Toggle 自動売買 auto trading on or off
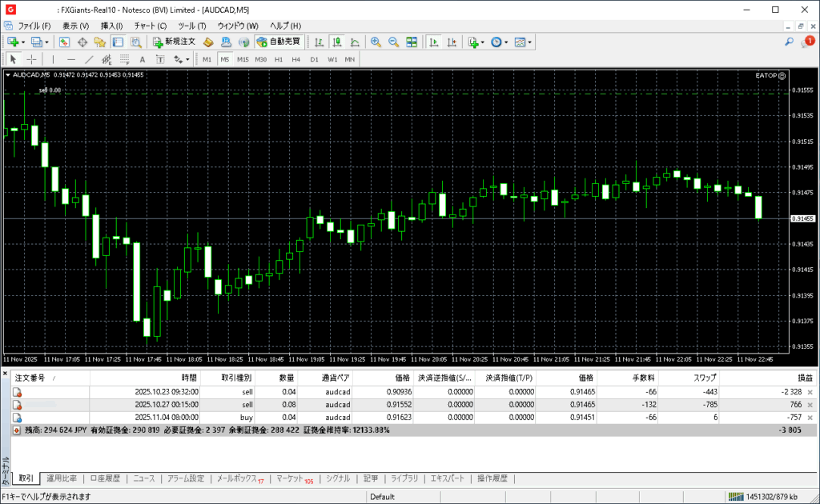Screen dimensions: 820x504 point(278,42)
